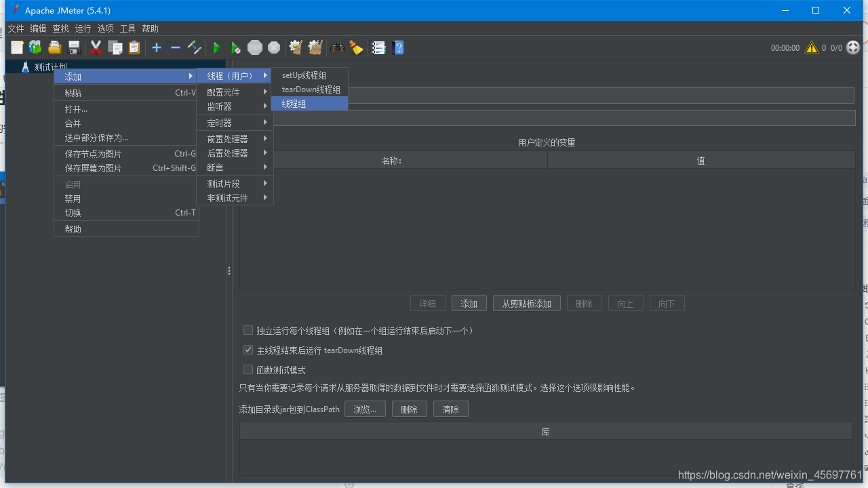Click the Clear all results icon
The height and width of the screenshot is (488, 868).
(x=315, y=47)
